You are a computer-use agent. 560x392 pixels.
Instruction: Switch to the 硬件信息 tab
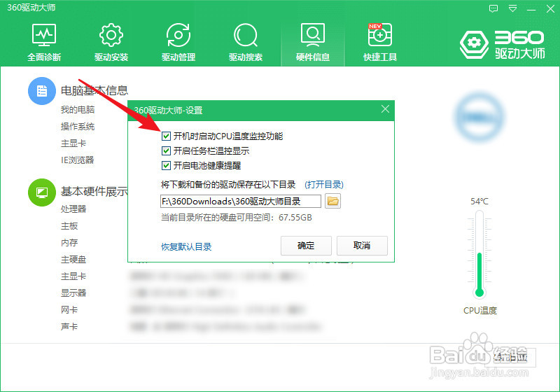pos(313,43)
